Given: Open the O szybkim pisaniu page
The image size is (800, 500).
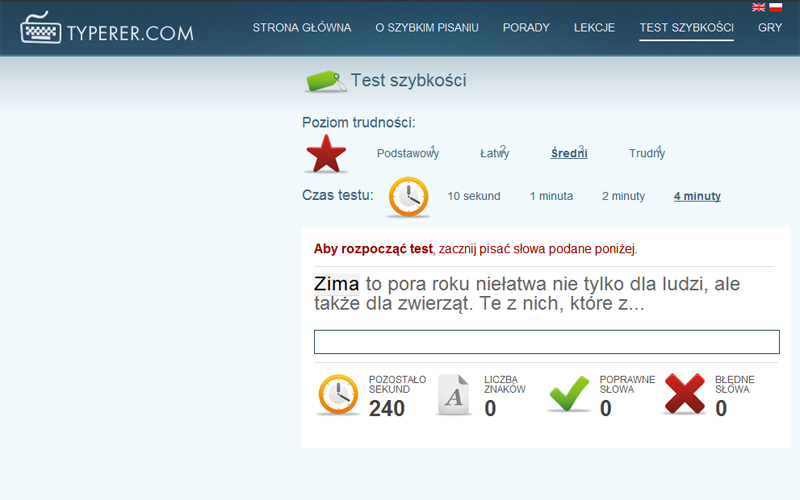Looking at the screenshot, I should coord(427,28).
